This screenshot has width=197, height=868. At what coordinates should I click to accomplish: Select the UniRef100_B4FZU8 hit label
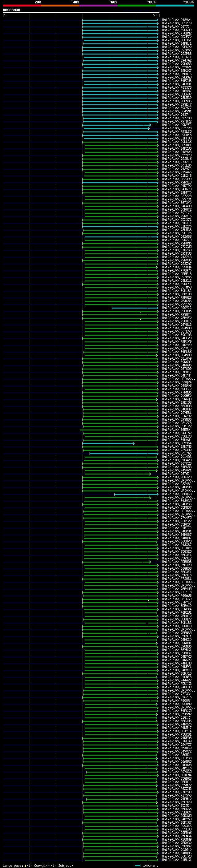click(177, 81)
